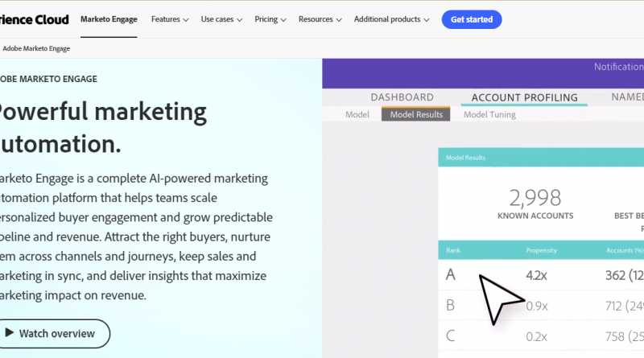Open the Use cases dropdown
The width and height of the screenshot is (644, 358).
221,19
